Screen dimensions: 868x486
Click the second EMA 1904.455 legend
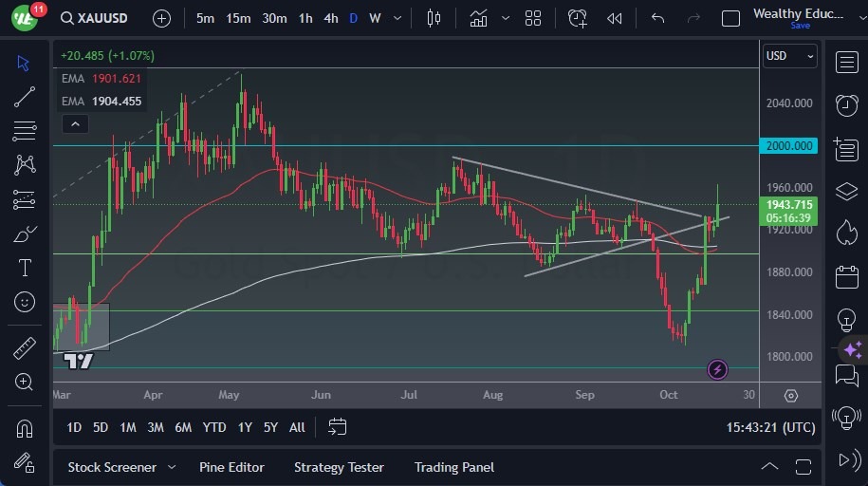102,102
